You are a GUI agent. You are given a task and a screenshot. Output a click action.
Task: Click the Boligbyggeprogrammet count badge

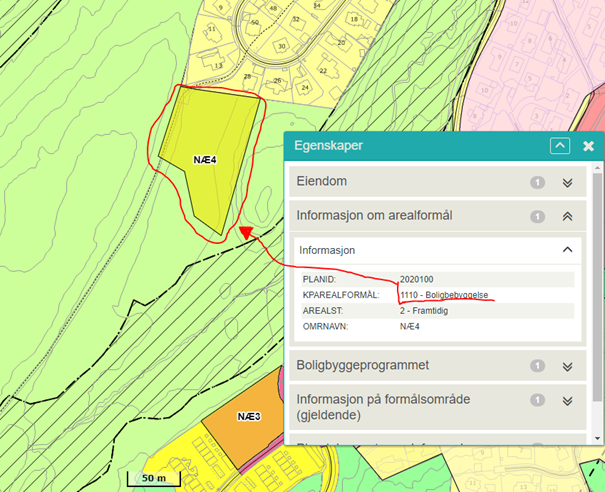[537, 366]
